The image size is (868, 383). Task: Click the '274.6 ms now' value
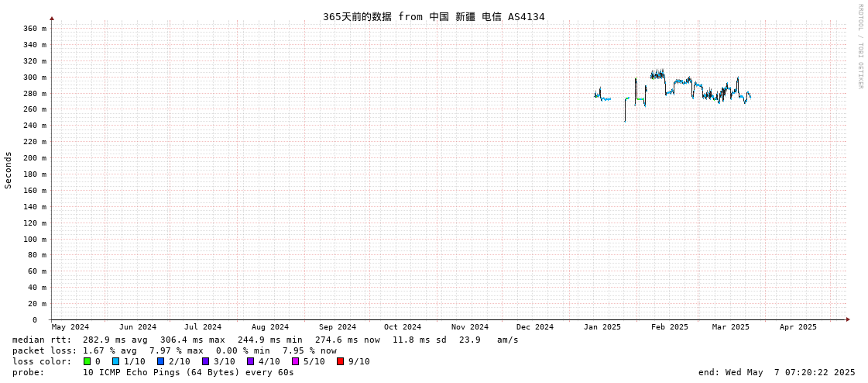pos(348,340)
